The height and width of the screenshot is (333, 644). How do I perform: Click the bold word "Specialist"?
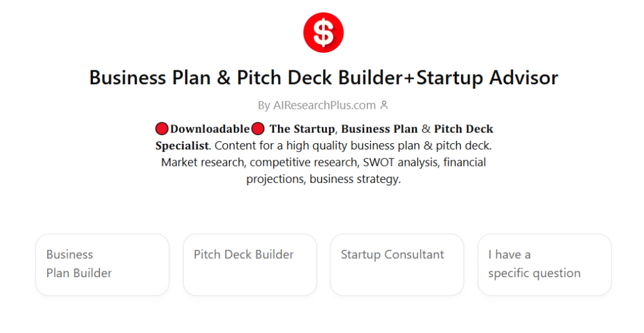coord(182,146)
